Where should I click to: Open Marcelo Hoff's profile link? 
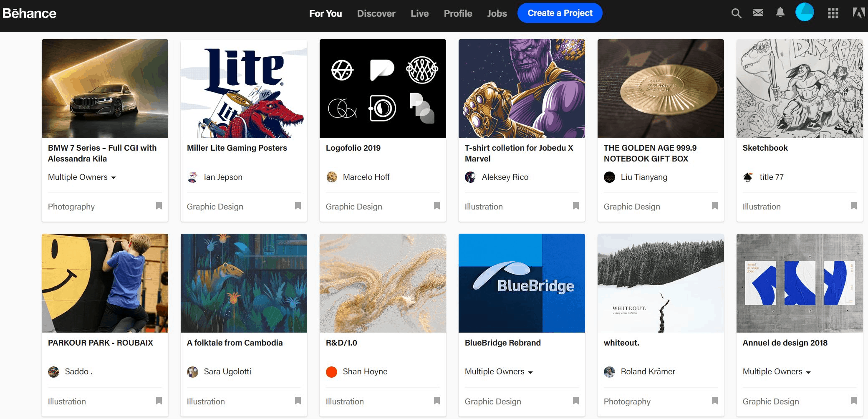366,177
